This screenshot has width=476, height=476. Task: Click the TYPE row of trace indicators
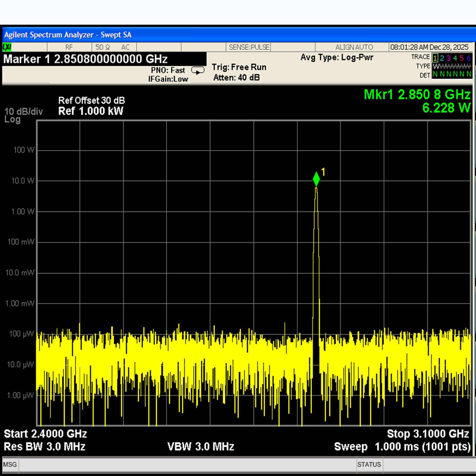point(452,66)
